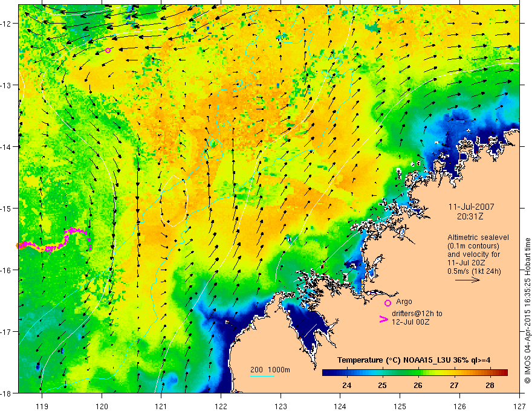The height and width of the screenshot is (411, 532).
Task: Click the longitude label 127
Action: click(519, 406)
